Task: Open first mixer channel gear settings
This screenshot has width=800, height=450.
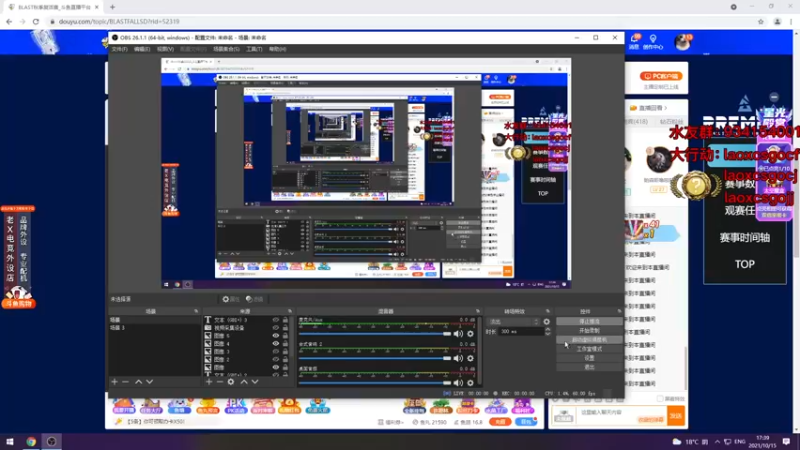Action: coord(470,334)
